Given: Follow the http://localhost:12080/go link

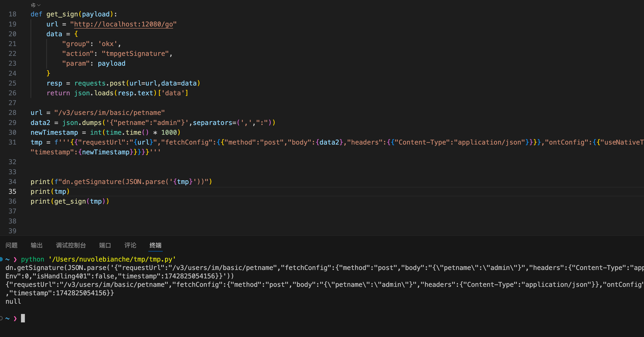Looking at the screenshot, I should pos(123,24).
